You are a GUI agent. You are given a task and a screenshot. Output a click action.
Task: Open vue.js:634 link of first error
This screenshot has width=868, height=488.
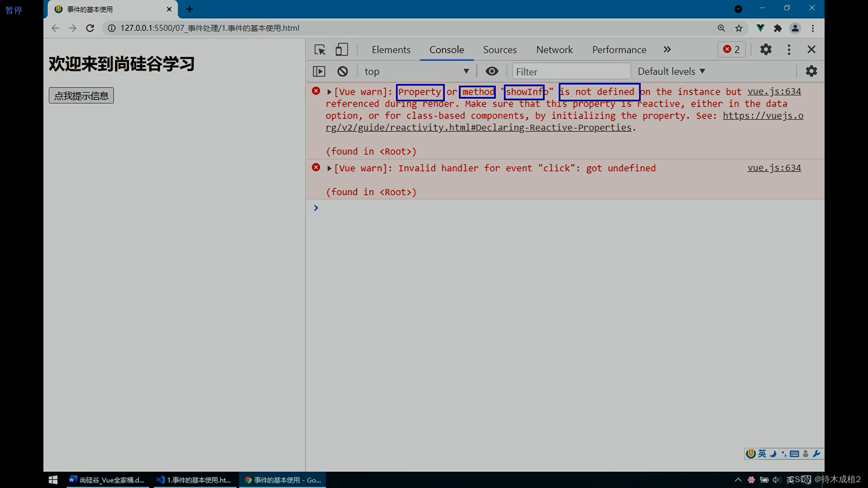(x=774, y=91)
